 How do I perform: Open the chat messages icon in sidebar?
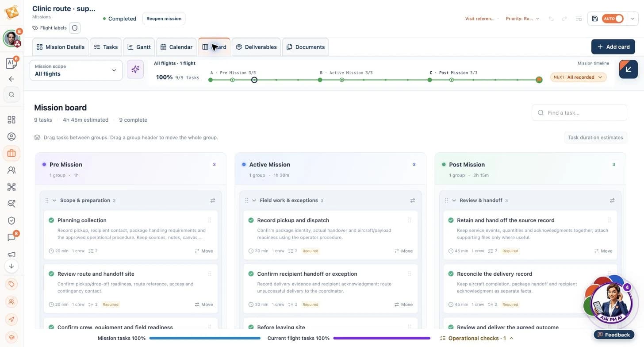click(x=11, y=237)
